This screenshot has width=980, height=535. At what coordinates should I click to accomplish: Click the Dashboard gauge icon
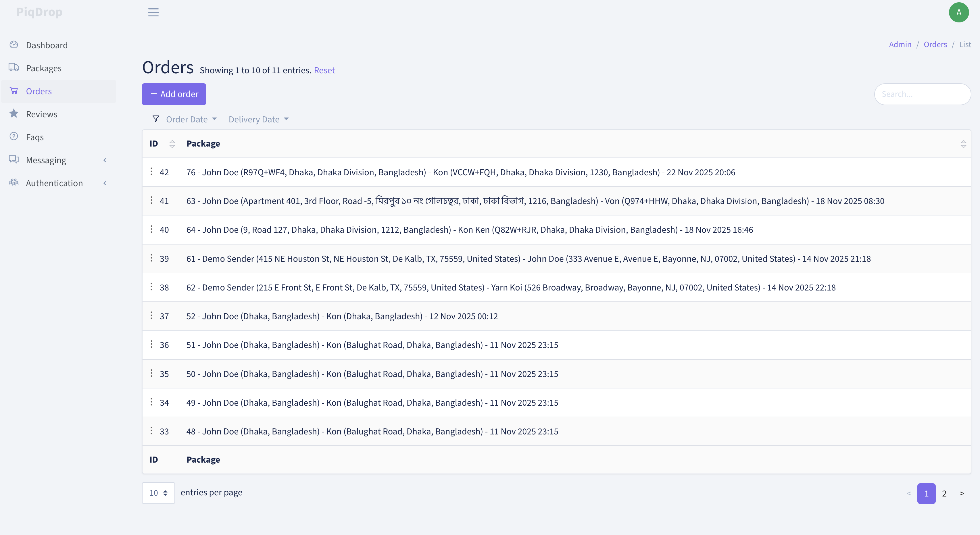point(14,45)
